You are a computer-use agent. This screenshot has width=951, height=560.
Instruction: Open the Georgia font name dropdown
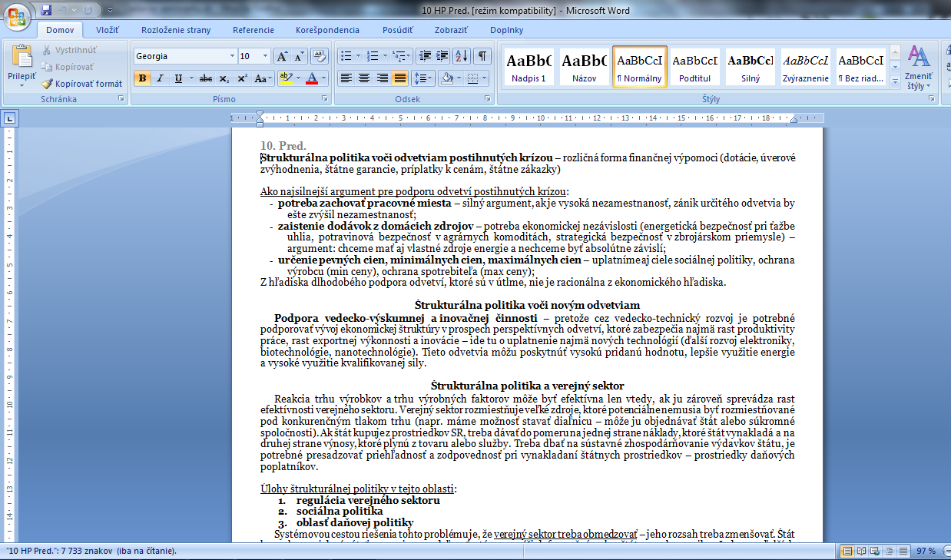[x=232, y=56]
